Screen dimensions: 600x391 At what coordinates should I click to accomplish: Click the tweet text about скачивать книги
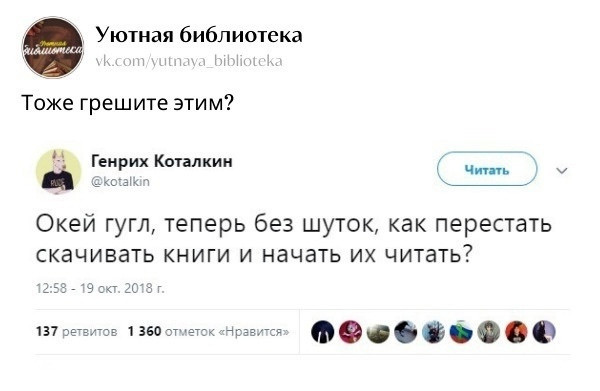[294, 239]
